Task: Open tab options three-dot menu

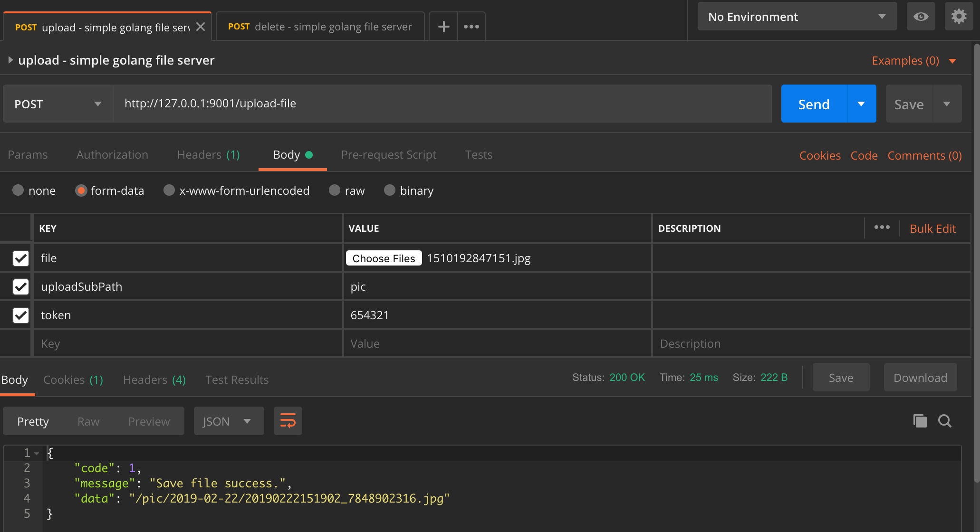Action: [x=471, y=27]
